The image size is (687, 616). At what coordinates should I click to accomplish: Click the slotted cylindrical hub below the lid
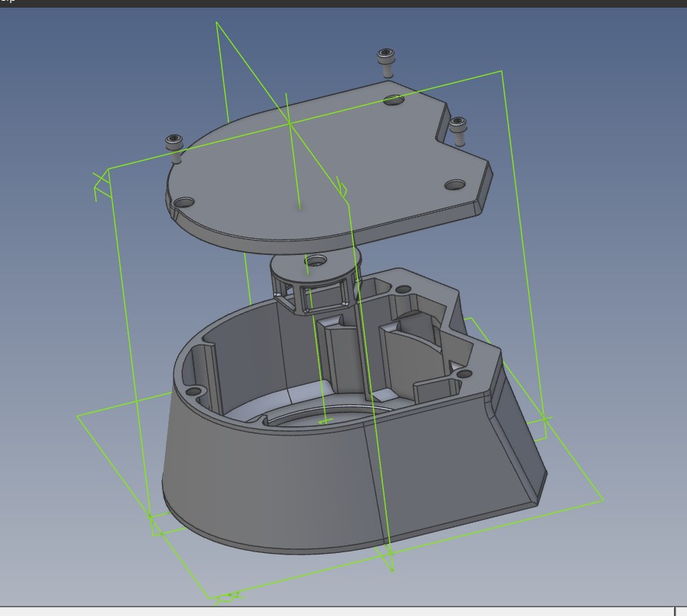tap(315, 280)
